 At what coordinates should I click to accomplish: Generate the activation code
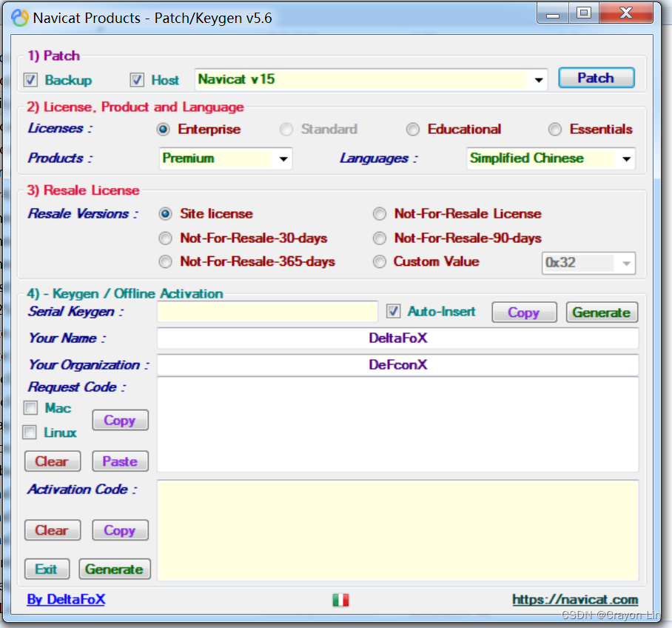[x=115, y=569]
